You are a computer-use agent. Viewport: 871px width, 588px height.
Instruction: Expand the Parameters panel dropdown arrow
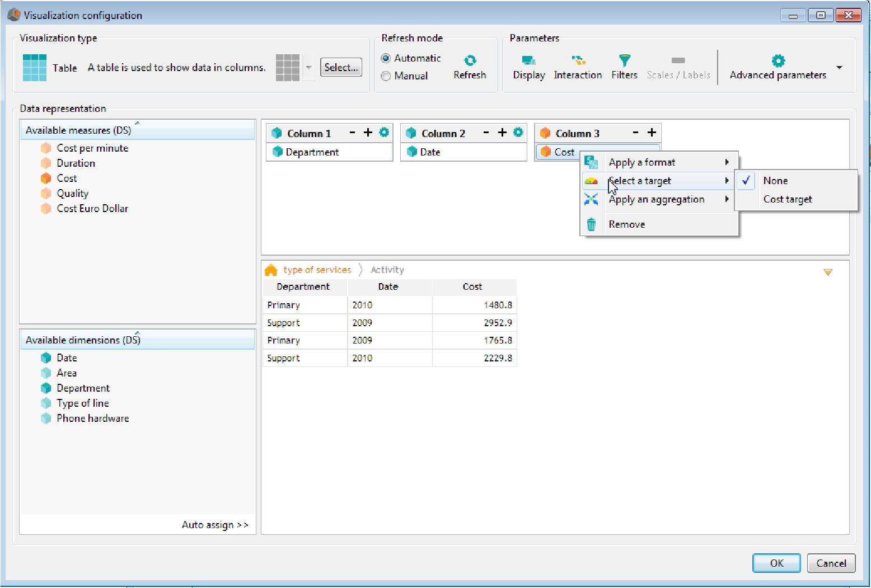pyautogui.click(x=839, y=67)
